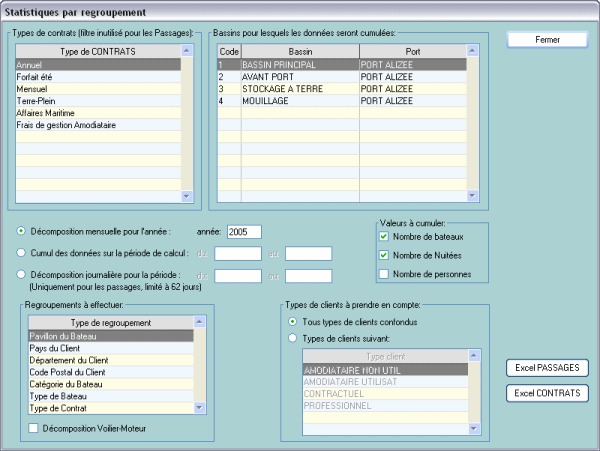Click the Type de regroupement column header
600x451 pixels.
tap(111, 323)
